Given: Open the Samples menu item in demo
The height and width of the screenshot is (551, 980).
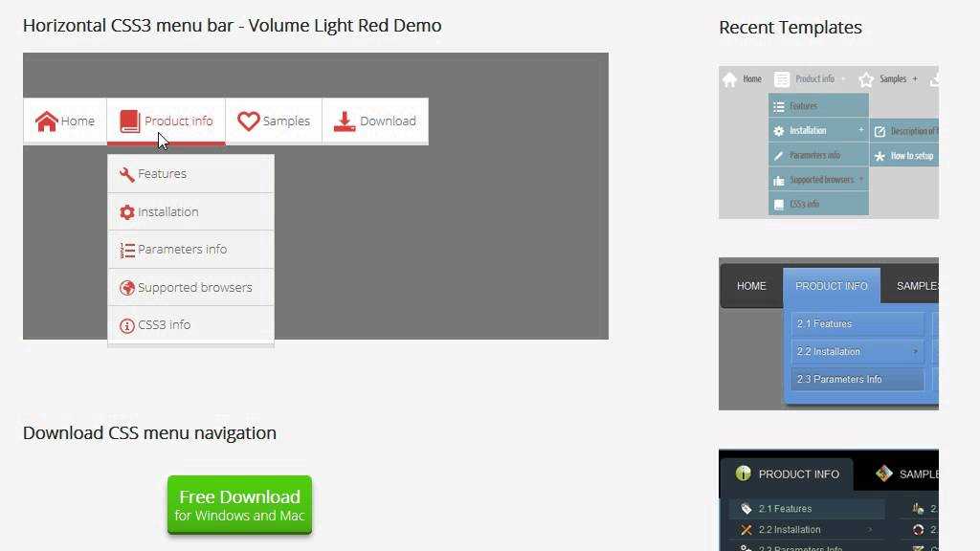Looking at the screenshot, I should click(274, 121).
